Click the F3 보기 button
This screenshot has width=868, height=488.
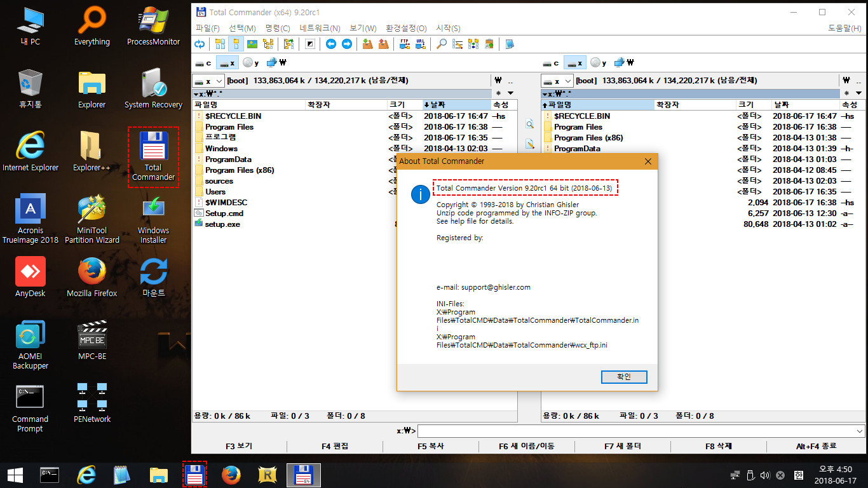click(239, 446)
